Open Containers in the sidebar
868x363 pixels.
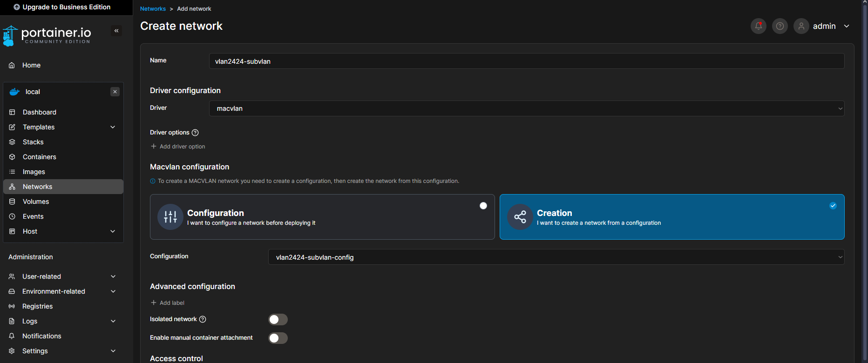[x=40, y=157]
